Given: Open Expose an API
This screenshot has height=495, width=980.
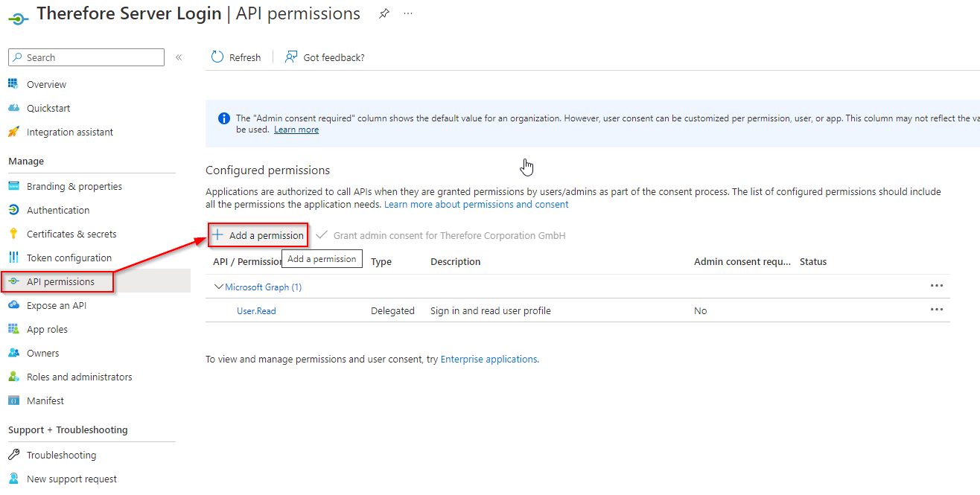Looking at the screenshot, I should tap(57, 305).
